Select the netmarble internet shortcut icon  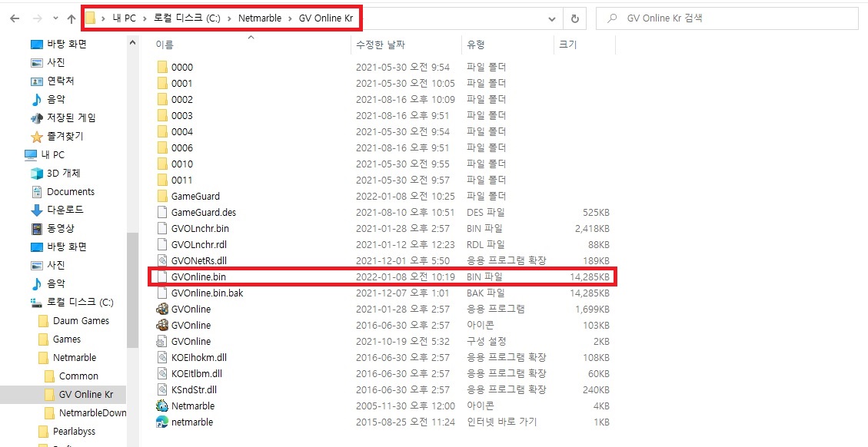tap(162, 422)
